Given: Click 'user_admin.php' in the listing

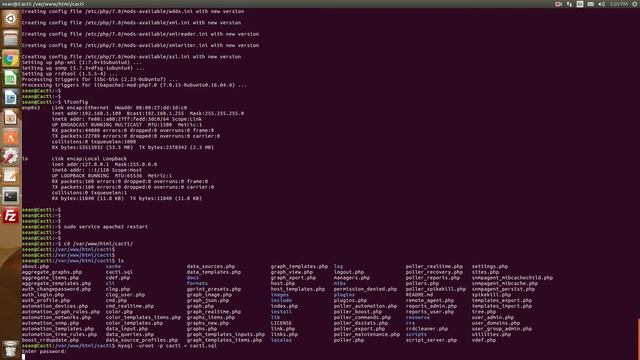Looking at the screenshot, I should click(x=493, y=317).
